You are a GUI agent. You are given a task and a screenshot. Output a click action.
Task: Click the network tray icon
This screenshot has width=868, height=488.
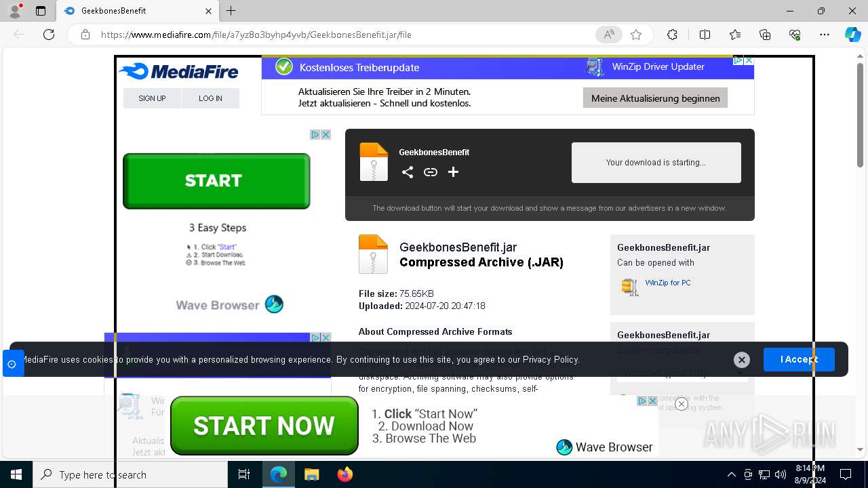tap(764, 474)
